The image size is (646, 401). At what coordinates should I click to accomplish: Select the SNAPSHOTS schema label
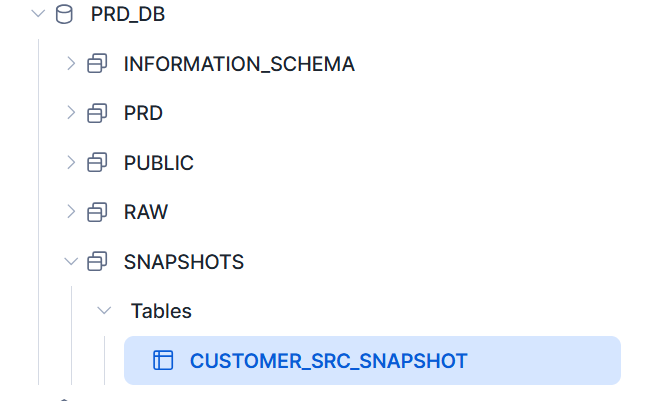click(x=183, y=262)
